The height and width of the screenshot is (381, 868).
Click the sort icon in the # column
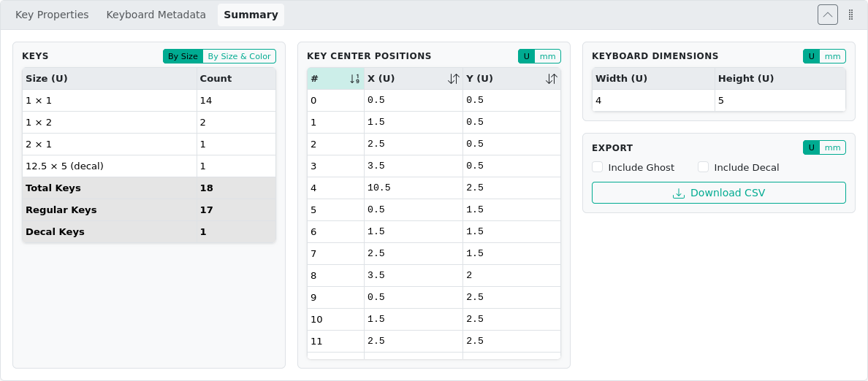click(354, 79)
